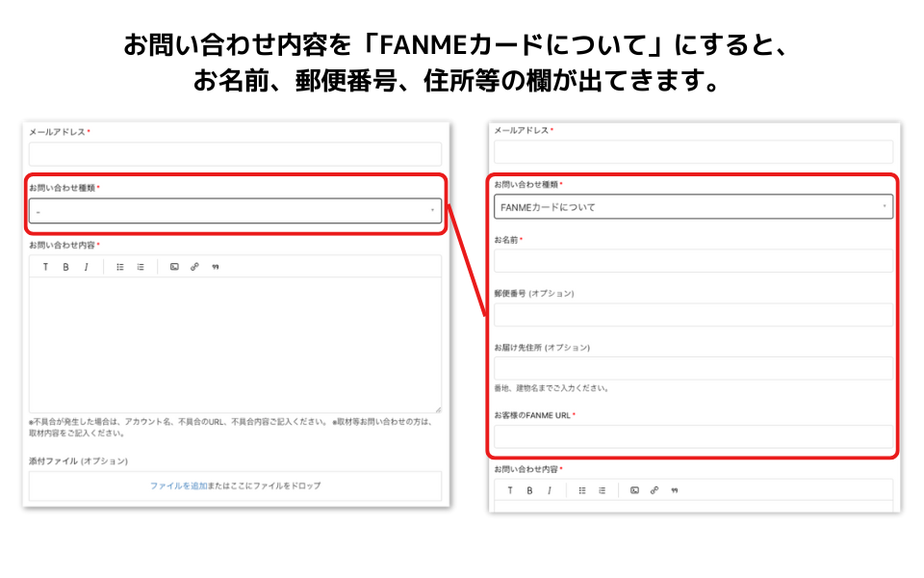924x578 pixels.
Task: Click insert link icon in left form editor
Action: coord(194,267)
